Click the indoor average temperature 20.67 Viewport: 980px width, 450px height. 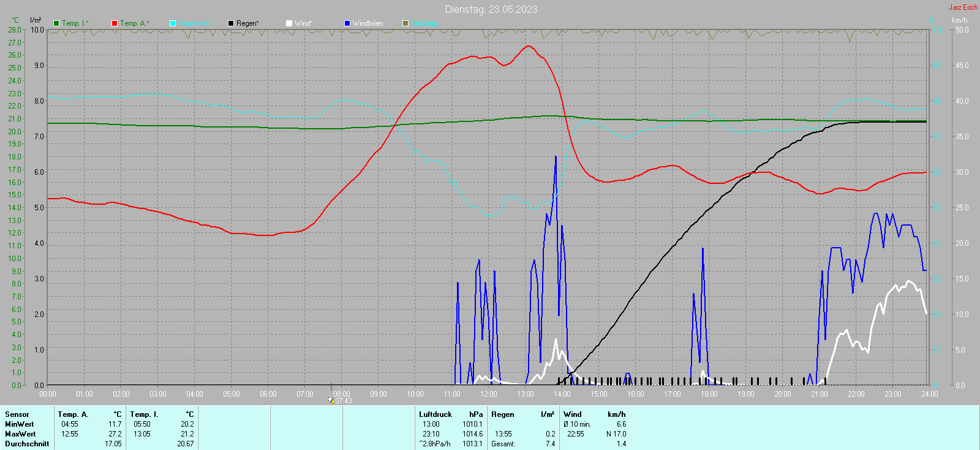(x=186, y=444)
